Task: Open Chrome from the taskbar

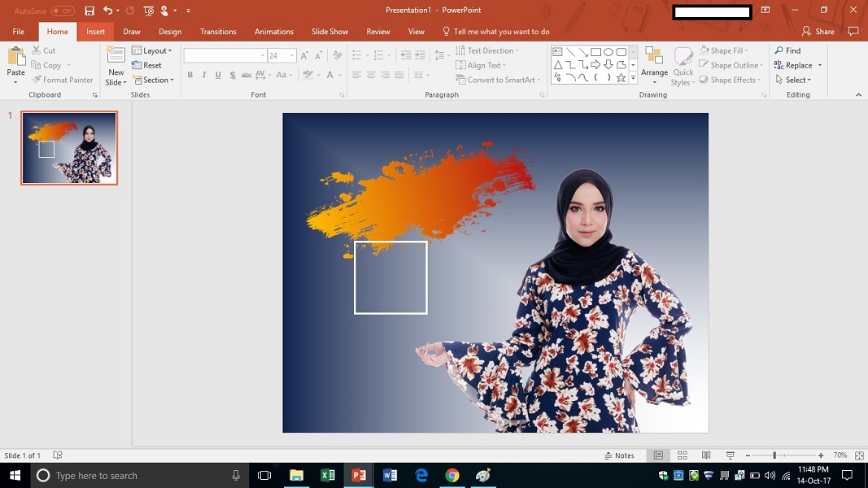Action: tap(452, 475)
